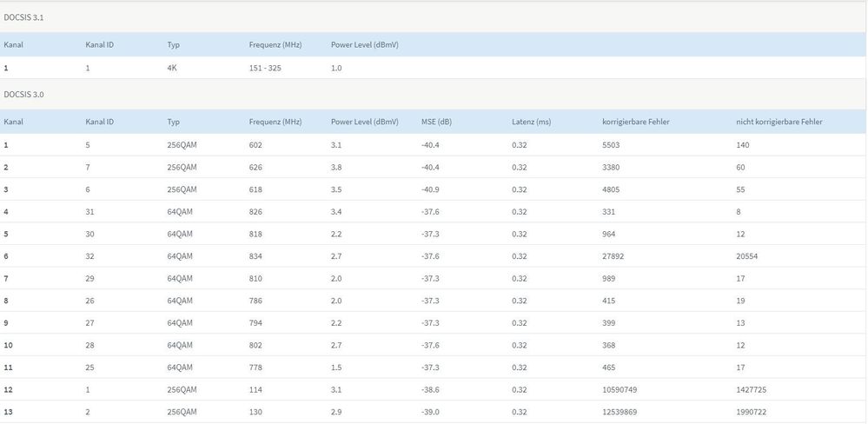The height and width of the screenshot is (424, 868).
Task: Click frequency value 826
Action: [x=255, y=211]
